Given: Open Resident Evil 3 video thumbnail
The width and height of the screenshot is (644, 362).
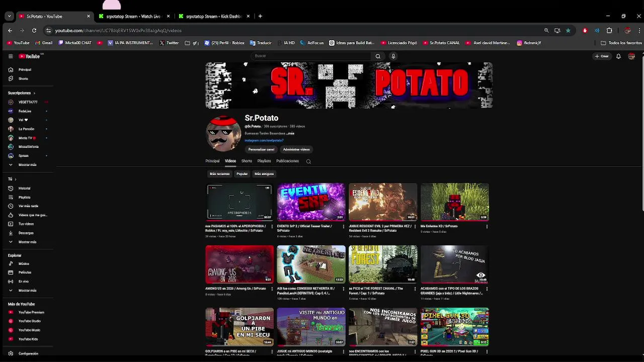Looking at the screenshot, I should [x=383, y=202].
